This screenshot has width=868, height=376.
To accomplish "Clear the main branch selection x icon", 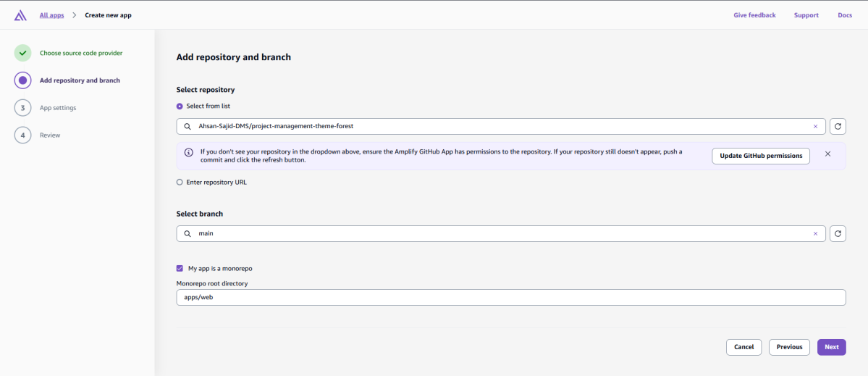I will (x=815, y=234).
